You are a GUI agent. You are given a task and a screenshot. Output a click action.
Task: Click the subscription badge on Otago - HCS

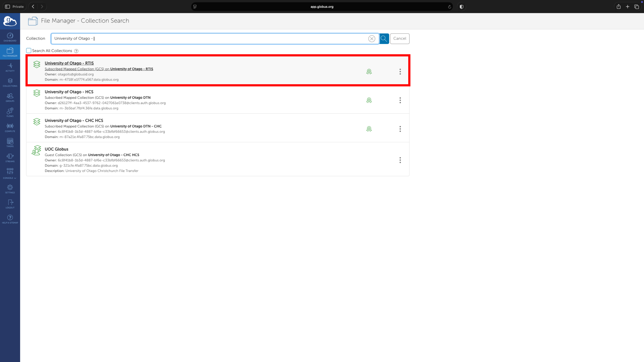point(369,100)
